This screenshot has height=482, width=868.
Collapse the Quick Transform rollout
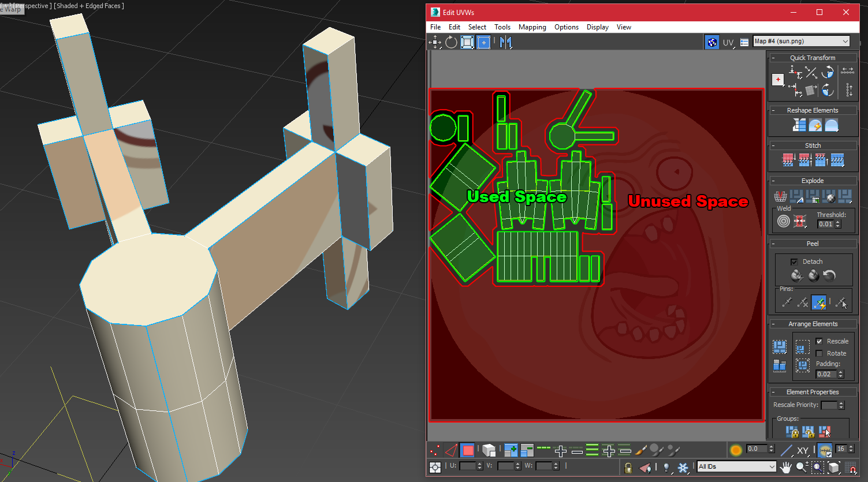coord(773,58)
